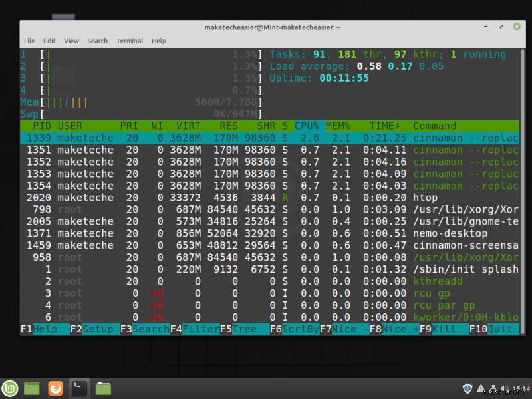Screen dimensions: 532x399
Task: Open the File menu
Action: (29, 41)
